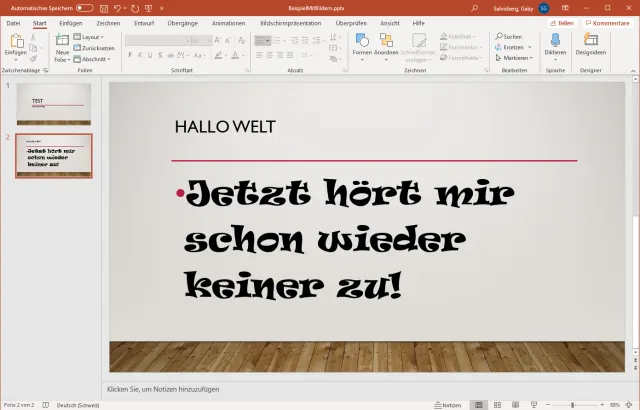Select slide 2 thumbnail

point(54,156)
